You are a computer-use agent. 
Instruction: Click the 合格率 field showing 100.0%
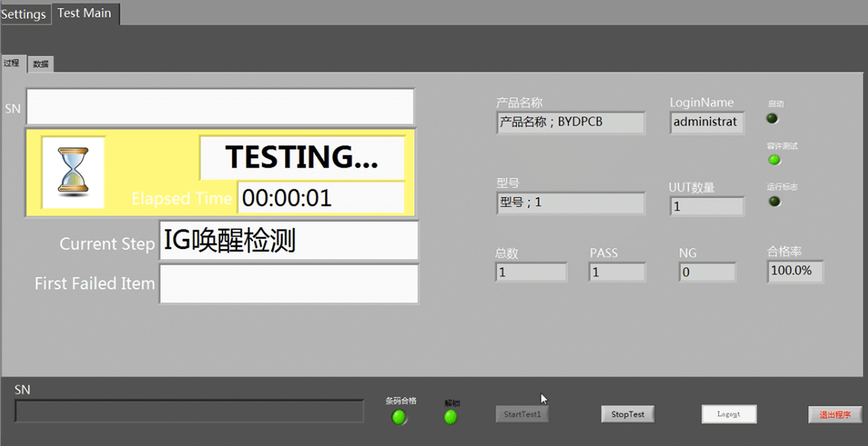point(794,271)
